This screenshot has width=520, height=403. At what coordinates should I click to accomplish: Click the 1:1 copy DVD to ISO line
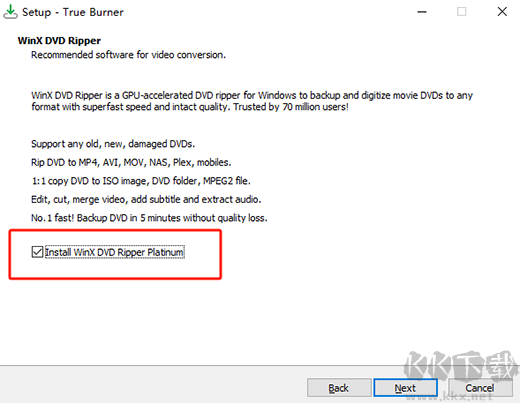141,181
